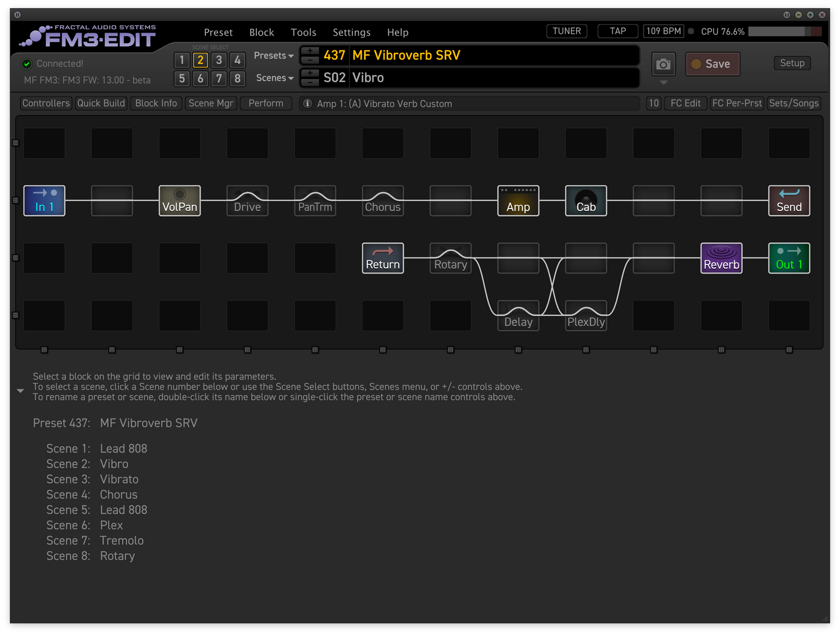Select shunt block between In 1 and VolPan

click(112, 200)
